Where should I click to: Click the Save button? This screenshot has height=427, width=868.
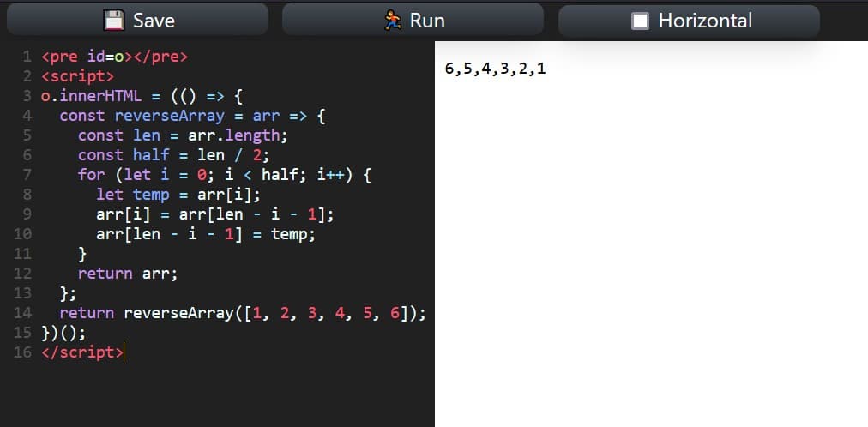tap(137, 21)
